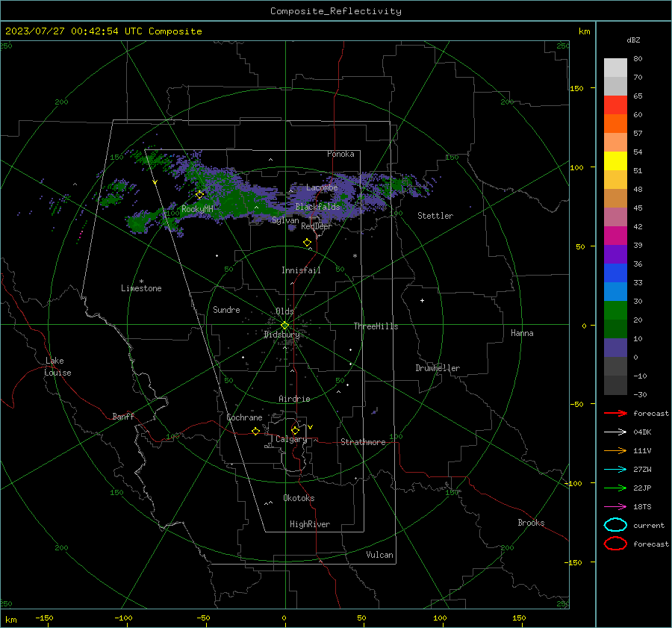Click the 'Blackfalds' label on map
This screenshot has width=672, height=628.
[x=317, y=207]
